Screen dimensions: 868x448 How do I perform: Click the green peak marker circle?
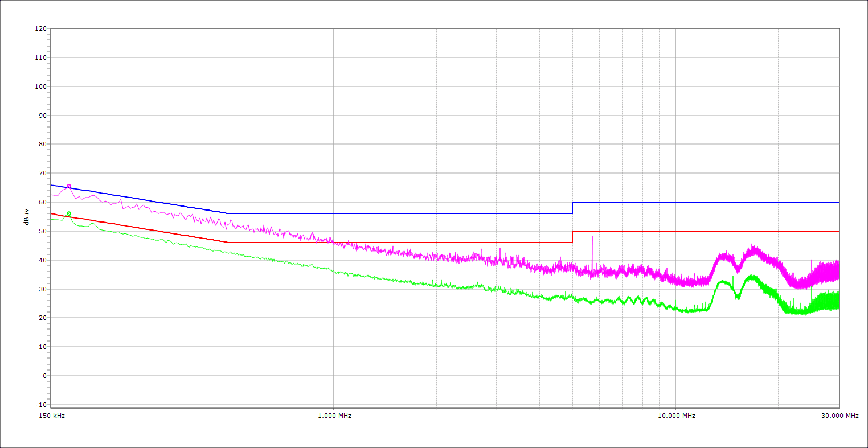pyautogui.click(x=69, y=214)
